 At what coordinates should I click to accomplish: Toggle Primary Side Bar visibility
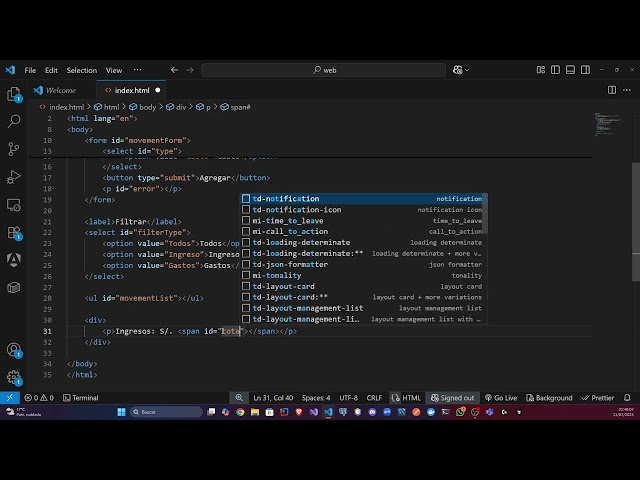(556, 70)
